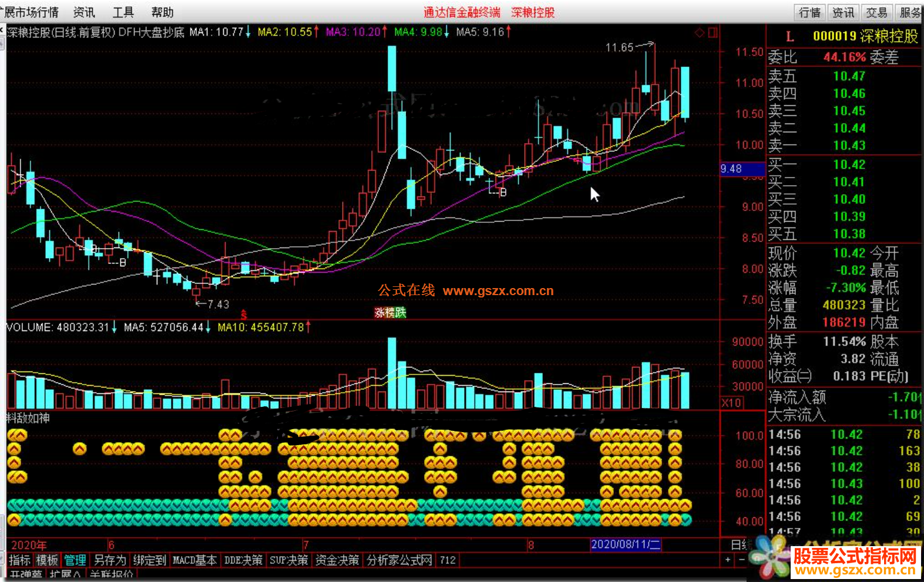Click the plus zoom-in button
This screenshot has width=924, height=582.
pyautogui.click(x=728, y=560)
